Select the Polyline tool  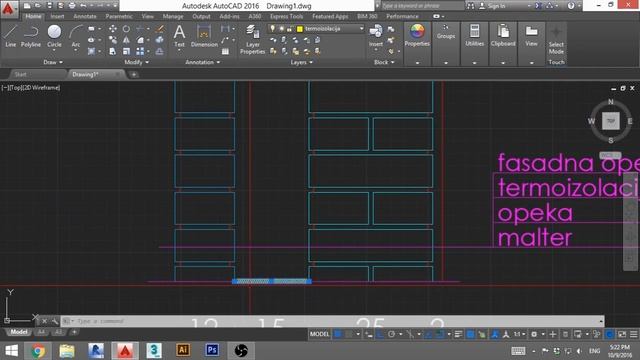tap(31, 36)
